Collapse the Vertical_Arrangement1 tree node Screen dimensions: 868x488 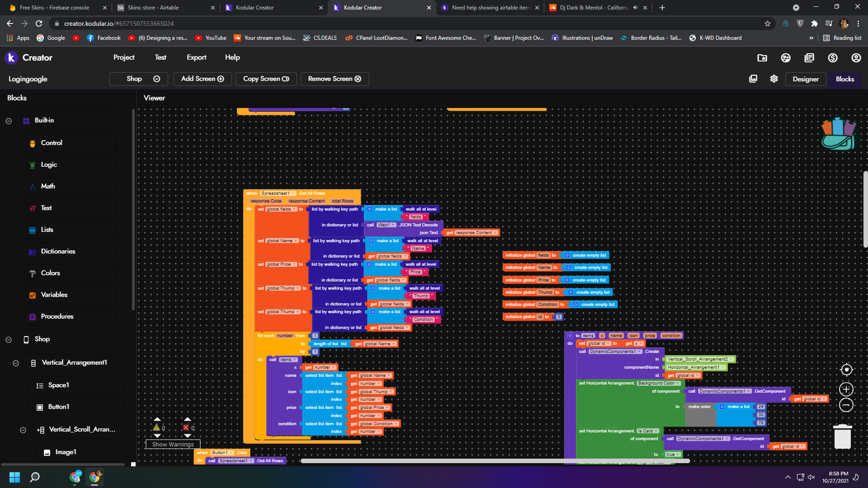(x=16, y=363)
